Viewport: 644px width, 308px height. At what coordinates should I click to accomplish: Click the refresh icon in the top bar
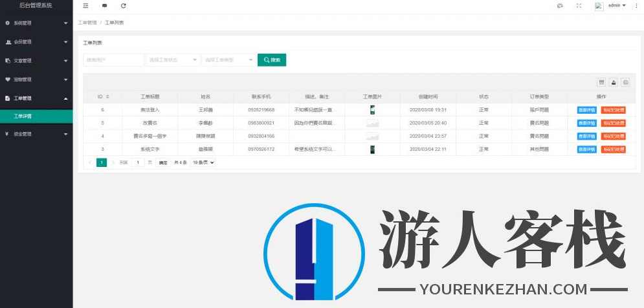(x=124, y=6)
